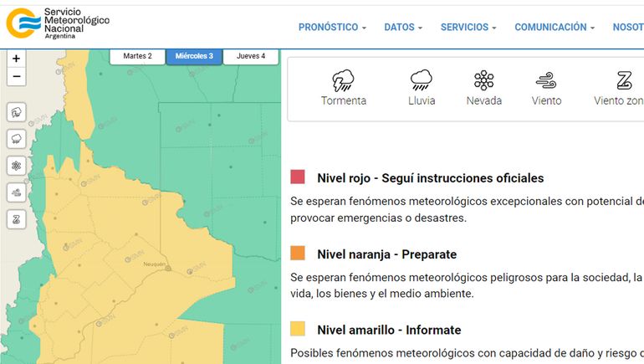Click the orange Nivel naranja color square
Viewport: 644px width, 364px height.
click(x=298, y=253)
